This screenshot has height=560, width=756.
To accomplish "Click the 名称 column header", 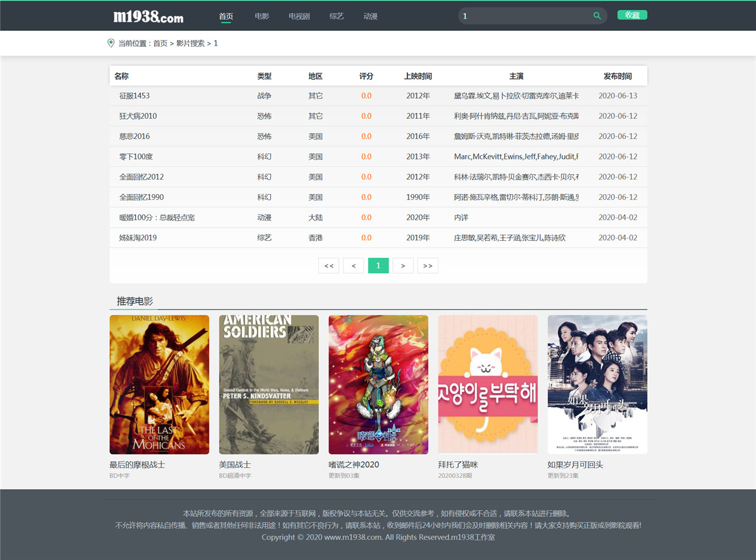I will pos(121,76).
